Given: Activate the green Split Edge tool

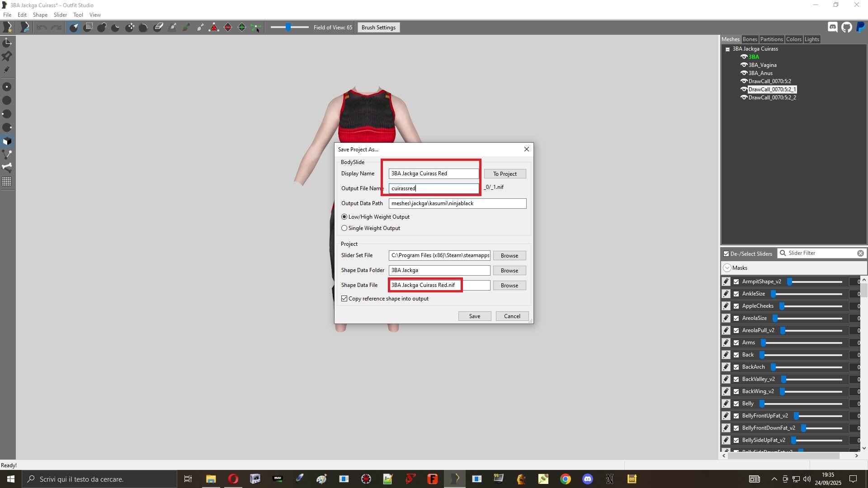Looking at the screenshot, I should pos(242,28).
